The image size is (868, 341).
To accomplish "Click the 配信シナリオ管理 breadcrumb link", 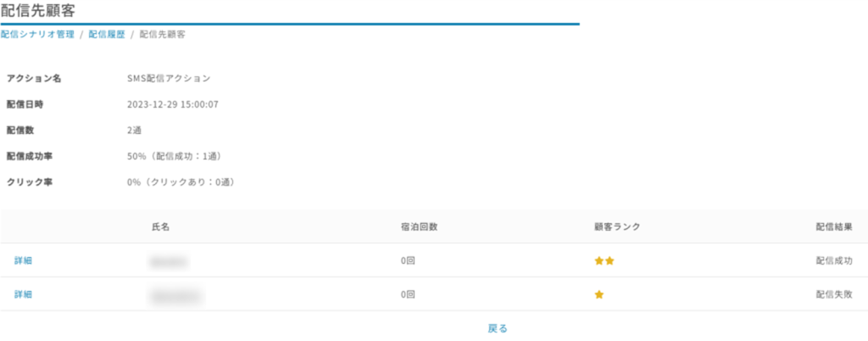I will point(37,35).
